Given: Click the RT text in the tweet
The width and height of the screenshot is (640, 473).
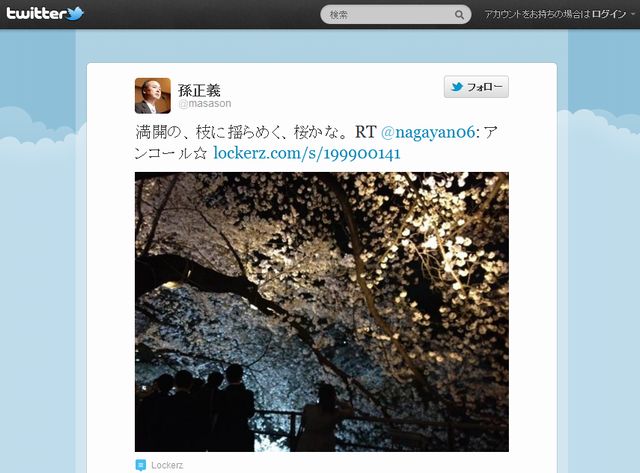Looking at the screenshot, I should (x=366, y=132).
